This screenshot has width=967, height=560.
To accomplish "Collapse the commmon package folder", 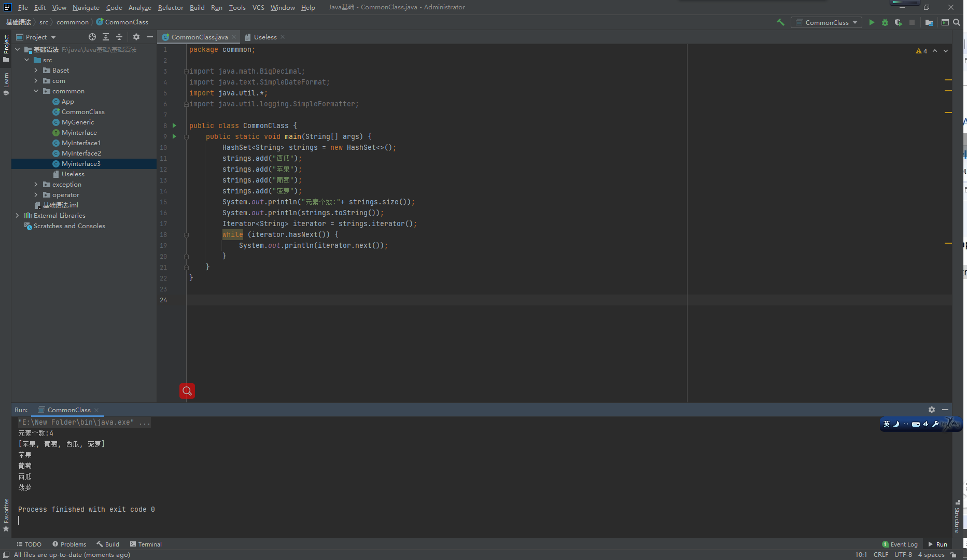I will [x=36, y=91].
